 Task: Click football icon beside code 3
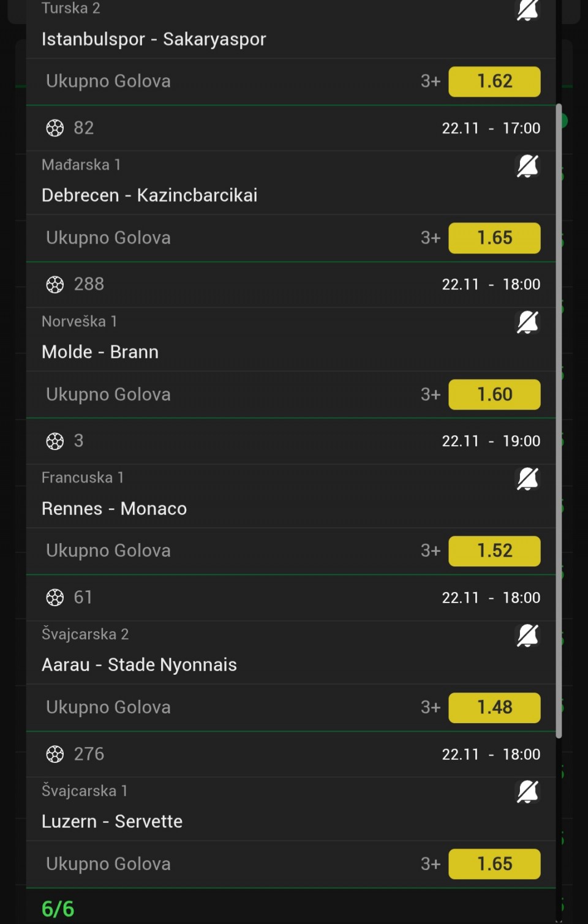point(55,441)
